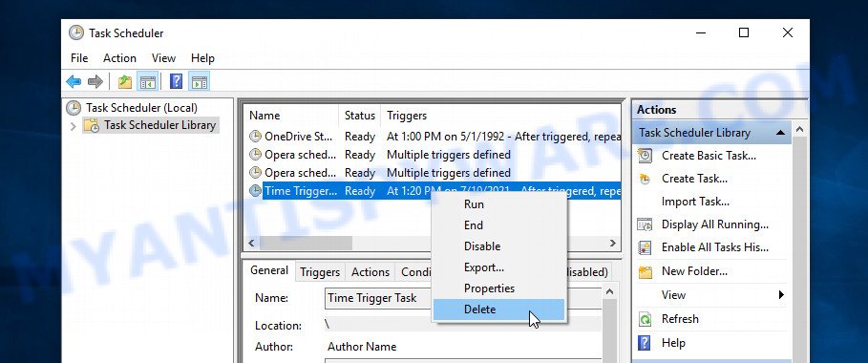Choose End from the context menu

tap(498, 225)
